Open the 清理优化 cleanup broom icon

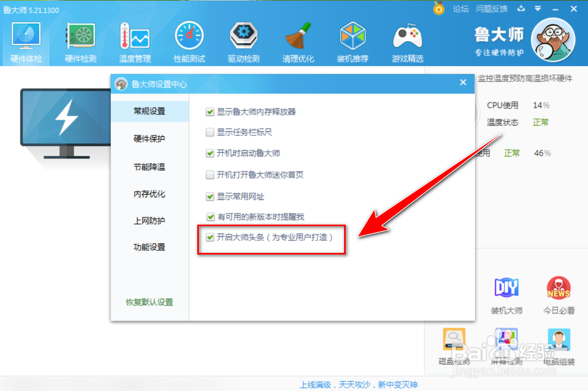coord(298,36)
